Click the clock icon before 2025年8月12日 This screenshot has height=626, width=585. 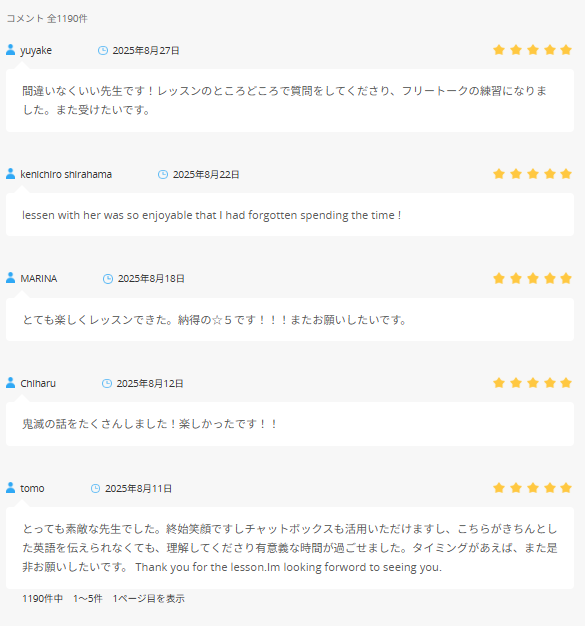pos(107,383)
